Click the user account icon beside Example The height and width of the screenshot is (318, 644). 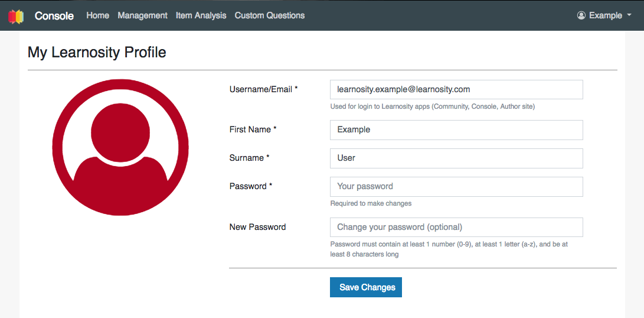(x=581, y=15)
